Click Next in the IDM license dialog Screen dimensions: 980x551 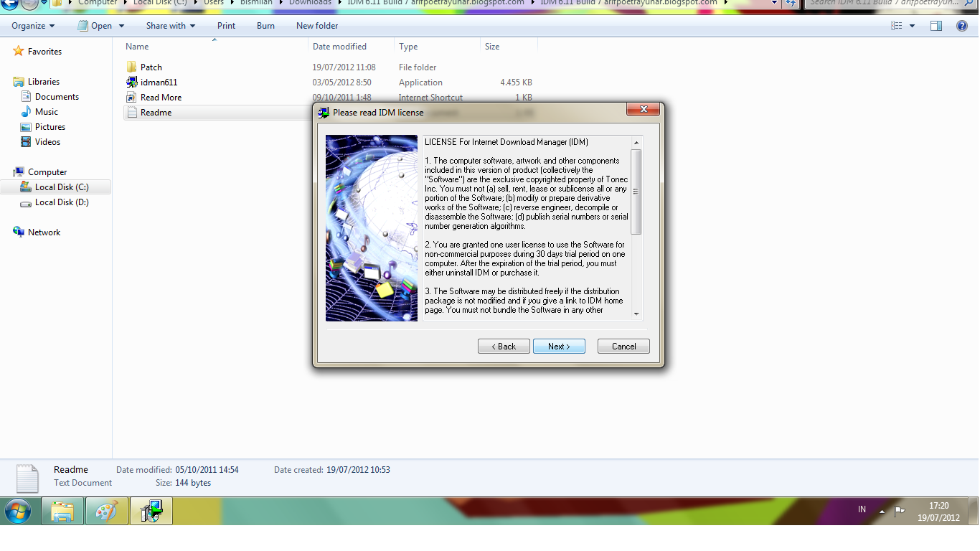click(x=559, y=347)
